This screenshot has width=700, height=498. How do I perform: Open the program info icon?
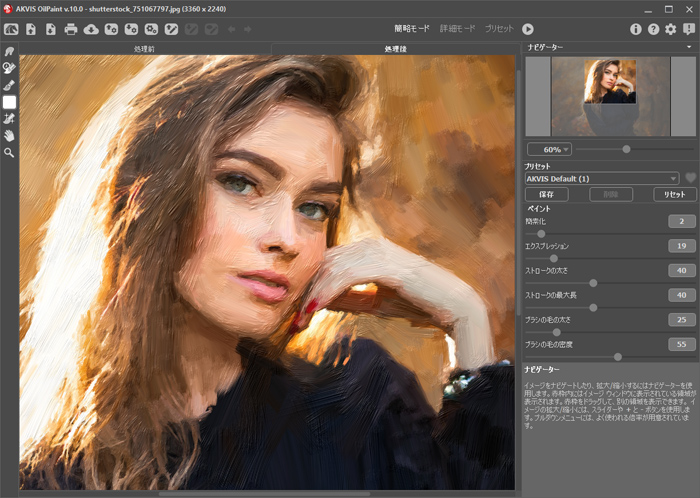636,29
